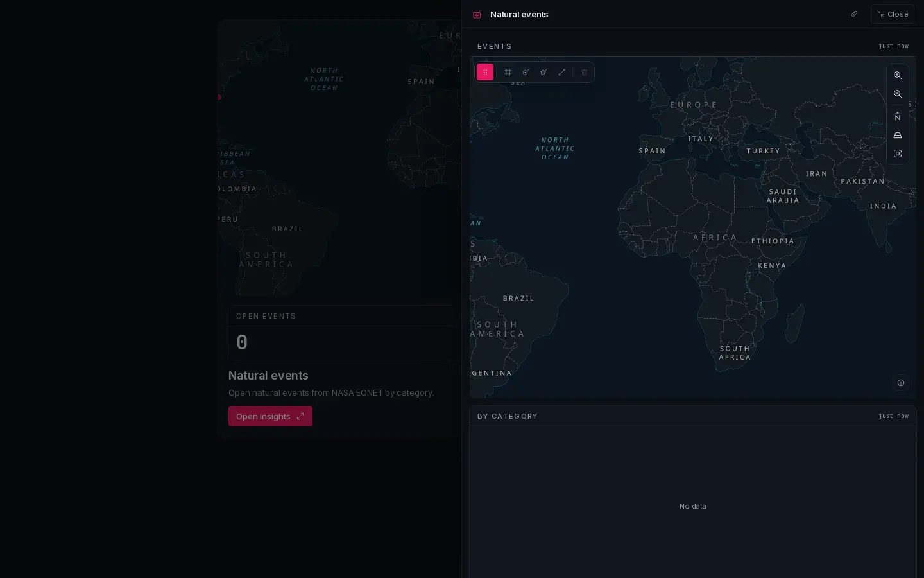Click the NASA EONET description text
The width and height of the screenshot is (924, 578).
pos(331,392)
